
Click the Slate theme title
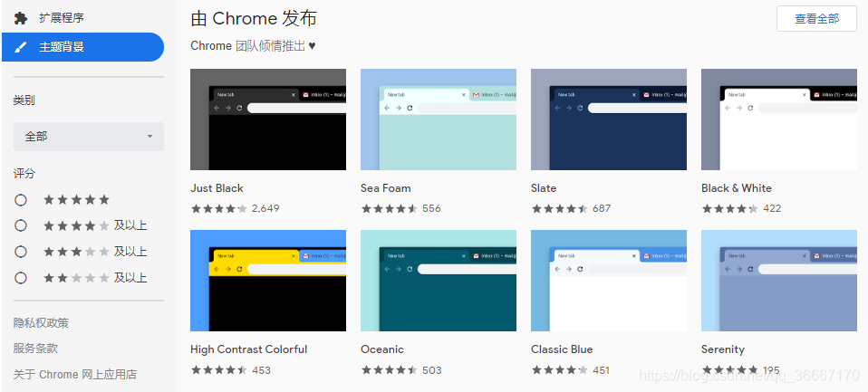[x=544, y=188]
